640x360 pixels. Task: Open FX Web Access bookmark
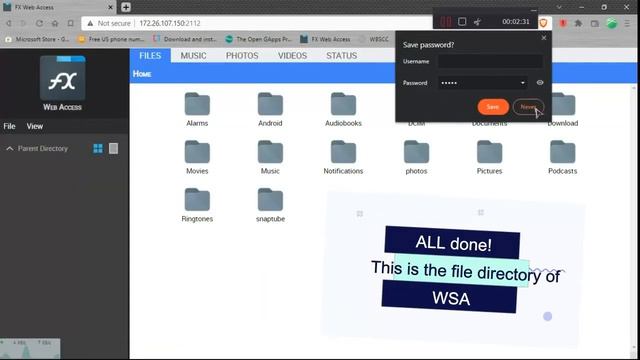(325, 39)
